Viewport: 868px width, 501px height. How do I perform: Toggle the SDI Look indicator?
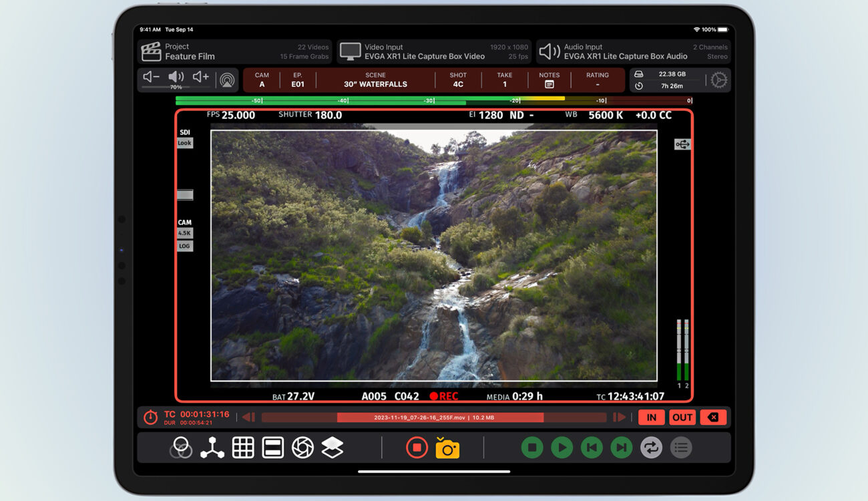coord(184,142)
